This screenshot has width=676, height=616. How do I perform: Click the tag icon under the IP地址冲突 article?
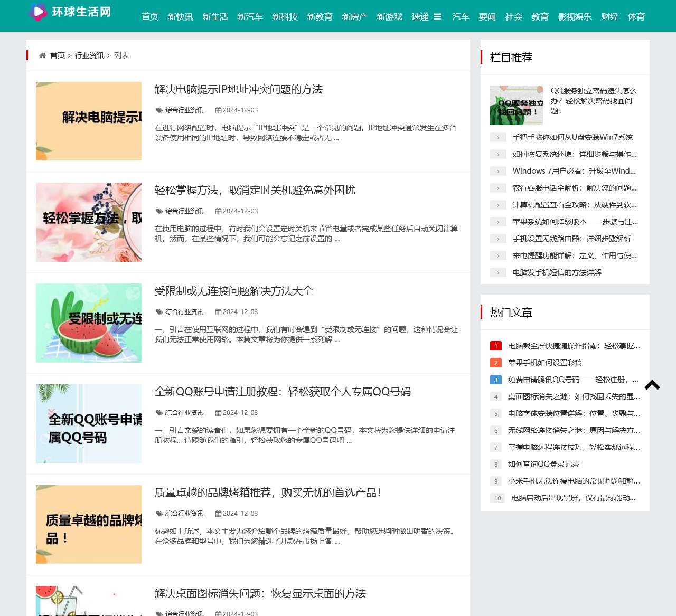click(159, 110)
